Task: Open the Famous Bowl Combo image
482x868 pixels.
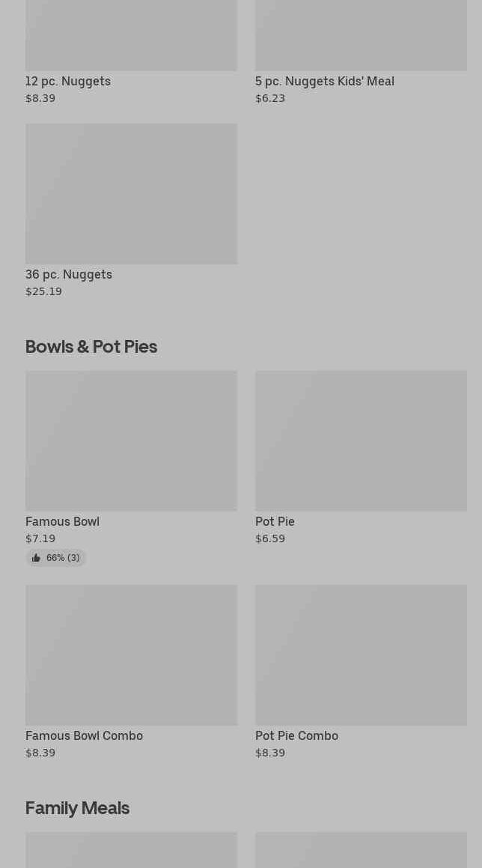Action: (131, 655)
